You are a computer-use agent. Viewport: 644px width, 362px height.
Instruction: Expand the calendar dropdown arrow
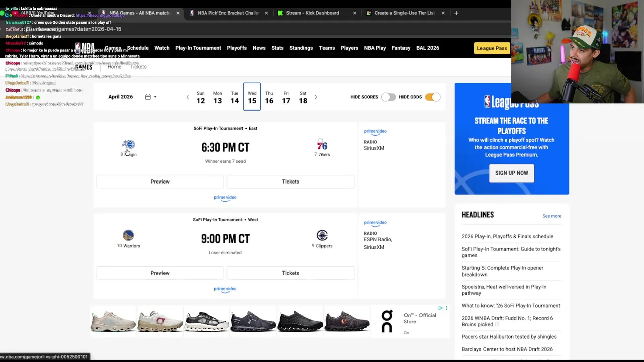(x=155, y=97)
